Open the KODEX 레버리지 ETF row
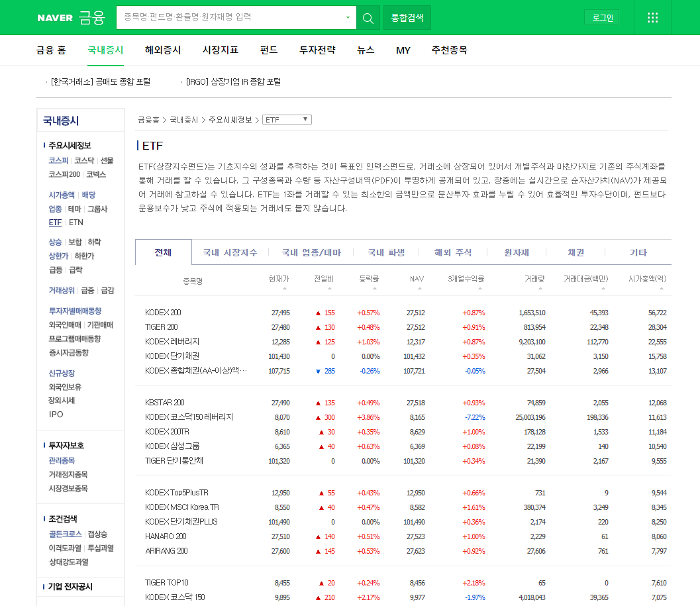This screenshot has height=606, width=700. coord(172,342)
